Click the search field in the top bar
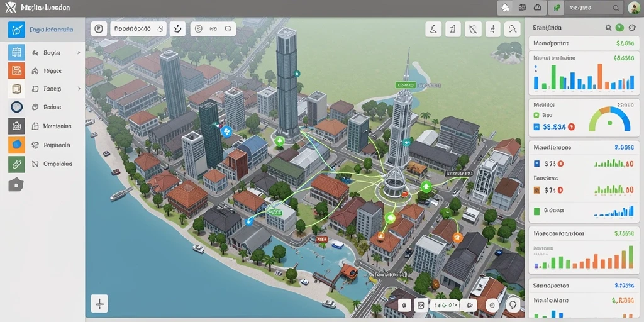644x322 pixels. 594,8
